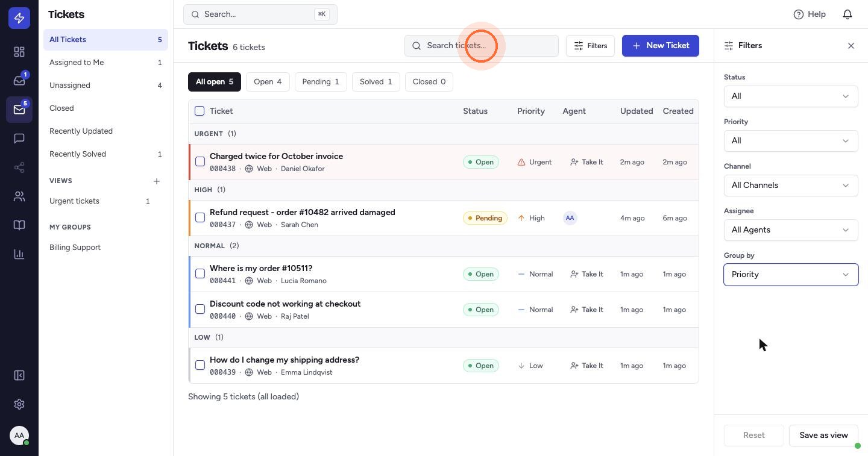This screenshot has width=868, height=456.
Task: Open the reports bar chart icon
Action: (x=19, y=254)
